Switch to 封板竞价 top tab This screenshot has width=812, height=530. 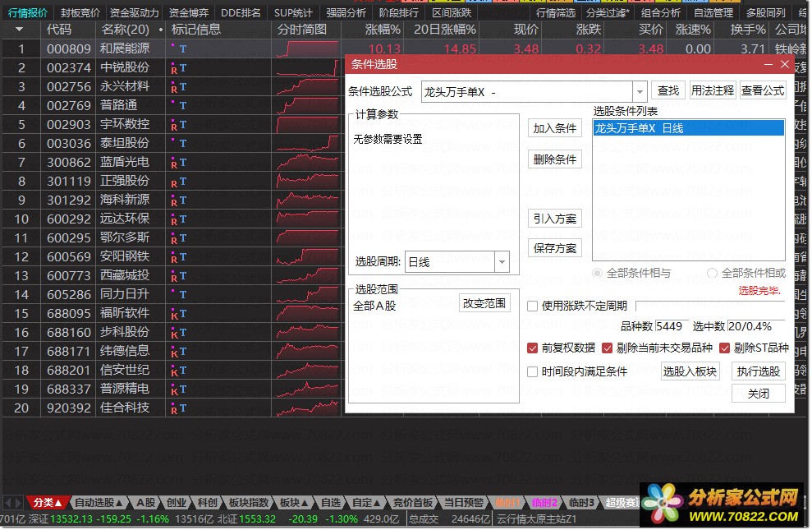(80, 12)
